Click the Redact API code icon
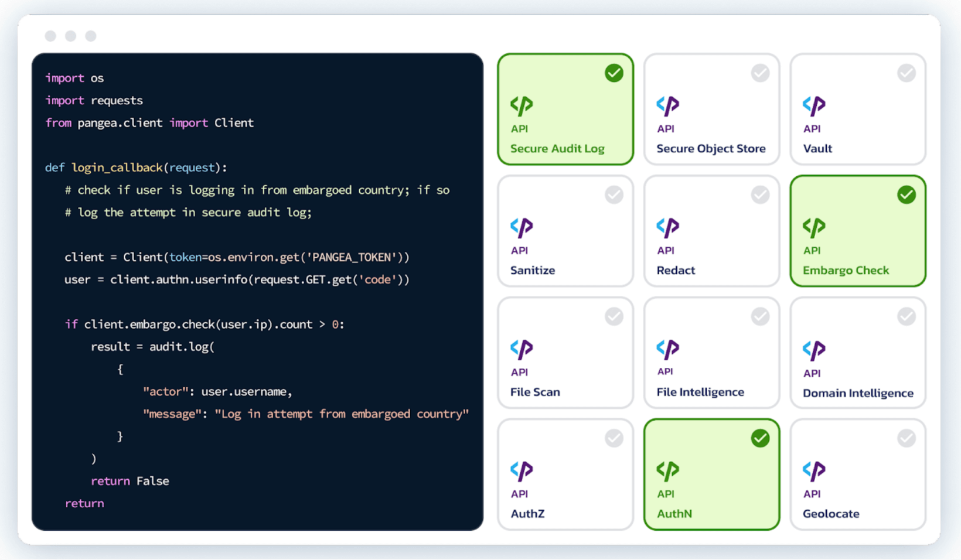This screenshot has height=560, width=961. coord(667,227)
